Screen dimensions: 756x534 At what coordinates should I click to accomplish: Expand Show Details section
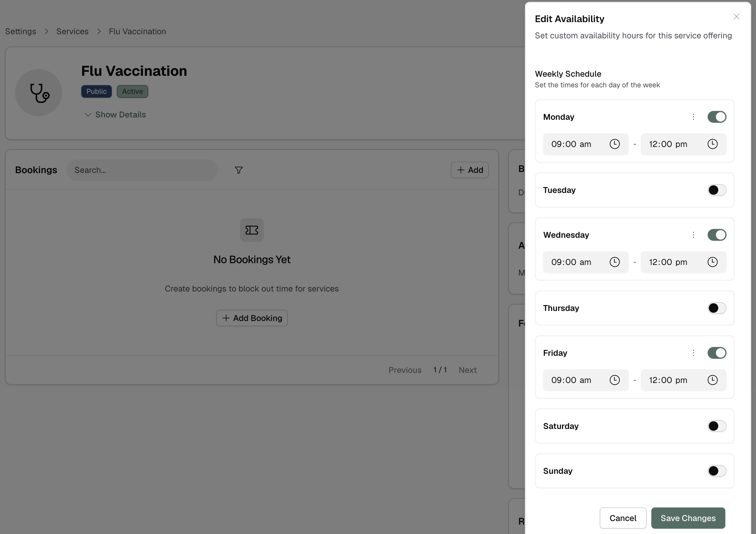pos(115,115)
